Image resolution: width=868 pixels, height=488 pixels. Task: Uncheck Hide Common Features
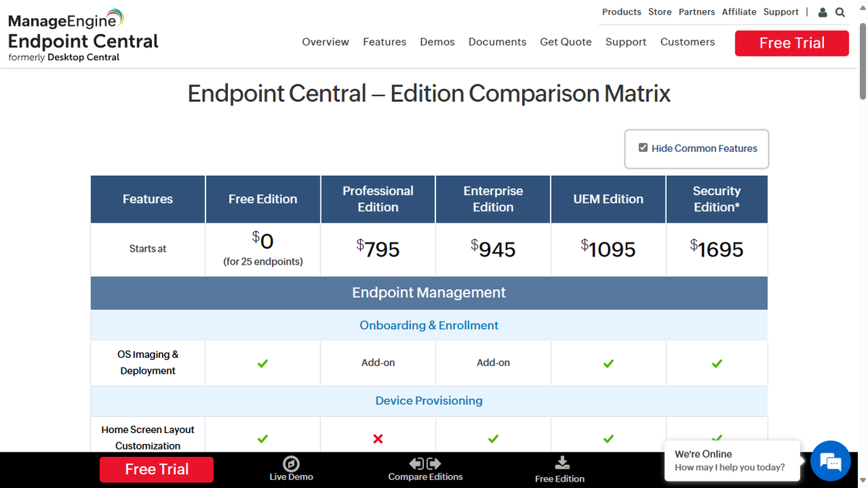[642, 147]
